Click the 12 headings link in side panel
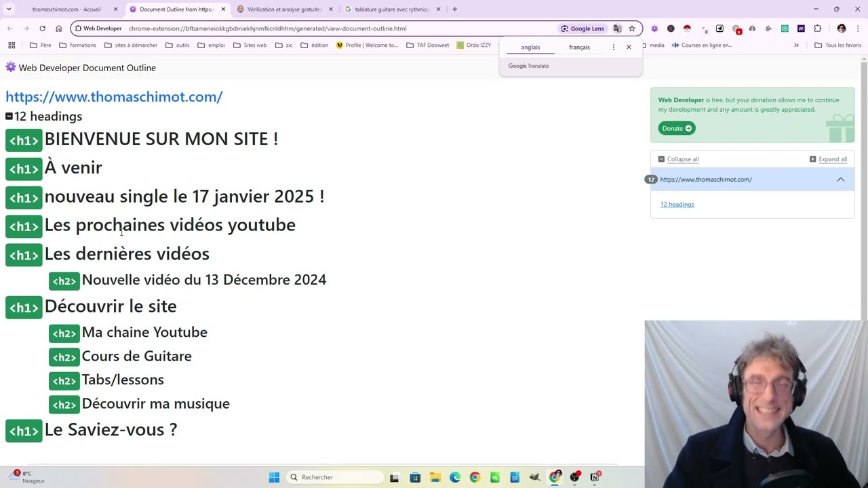The image size is (868, 488). (x=677, y=204)
